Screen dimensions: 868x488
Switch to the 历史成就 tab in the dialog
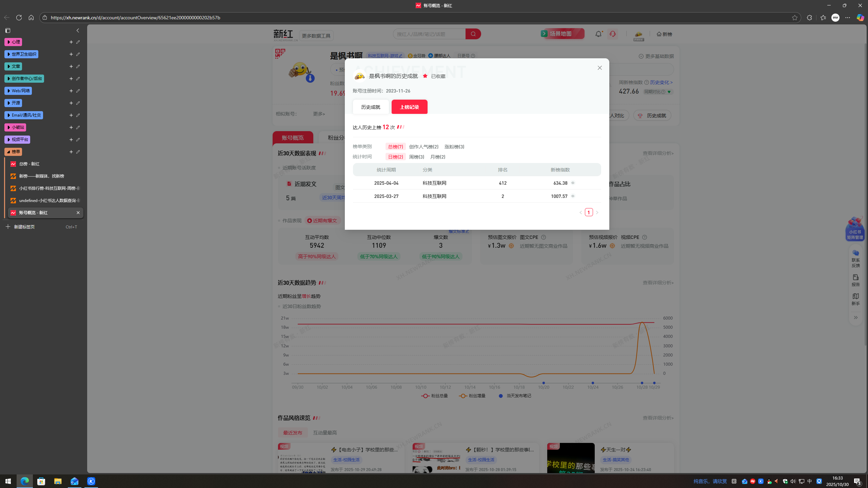click(371, 107)
